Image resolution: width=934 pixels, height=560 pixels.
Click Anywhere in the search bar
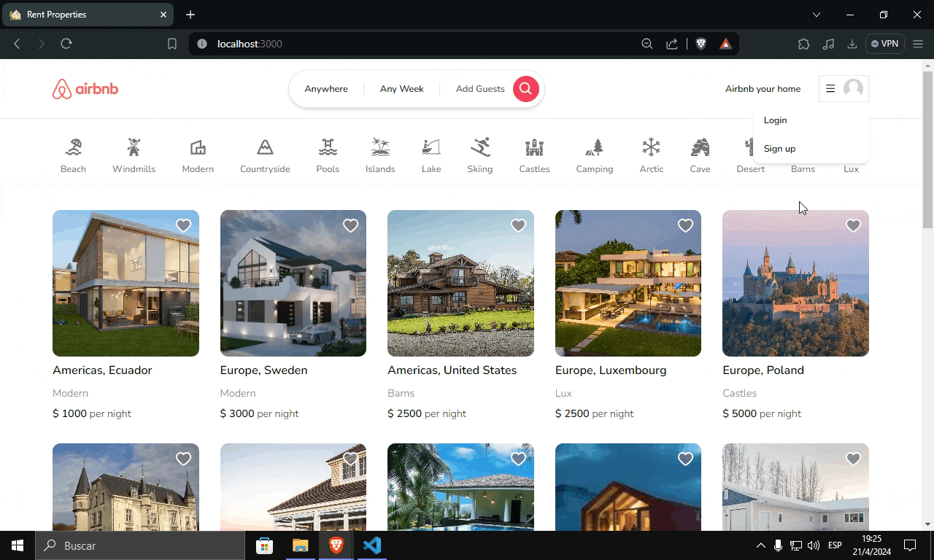pyautogui.click(x=326, y=89)
